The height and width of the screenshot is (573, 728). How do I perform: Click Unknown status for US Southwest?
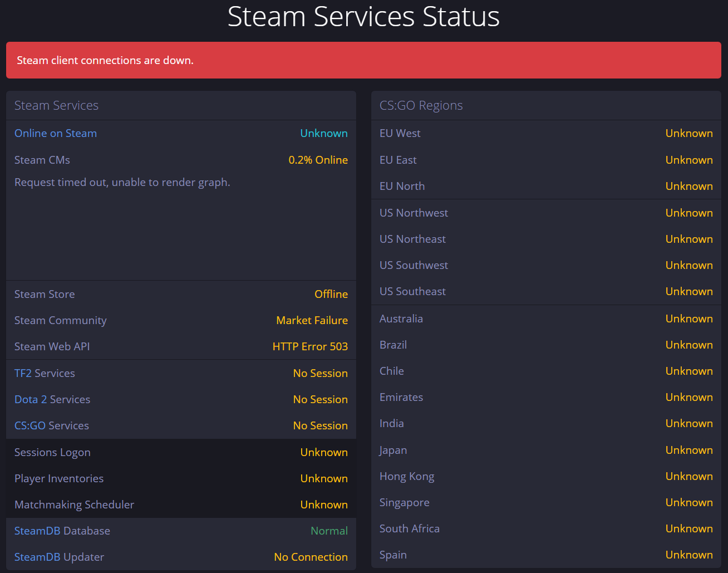click(x=689, y=265)
